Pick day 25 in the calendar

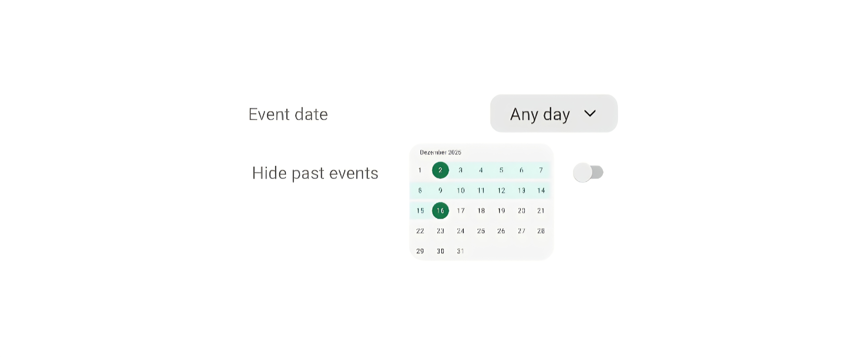click(x=481, y=231)
